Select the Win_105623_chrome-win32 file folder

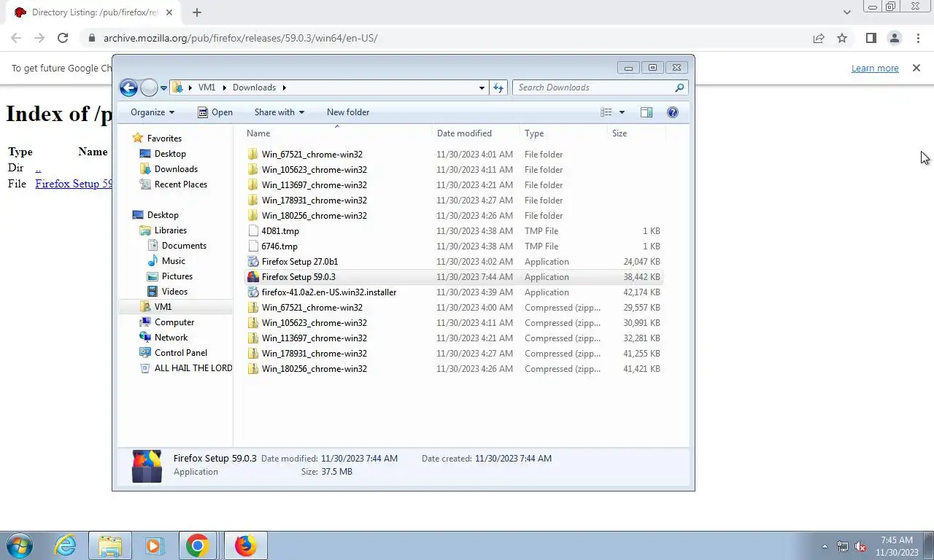(x=453, y=170)
